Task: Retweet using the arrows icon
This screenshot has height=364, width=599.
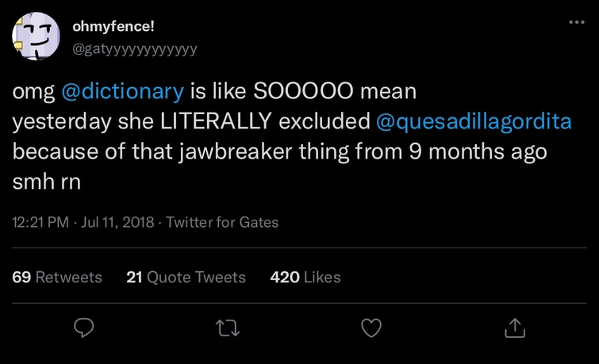Action: [x=228, y=327]
